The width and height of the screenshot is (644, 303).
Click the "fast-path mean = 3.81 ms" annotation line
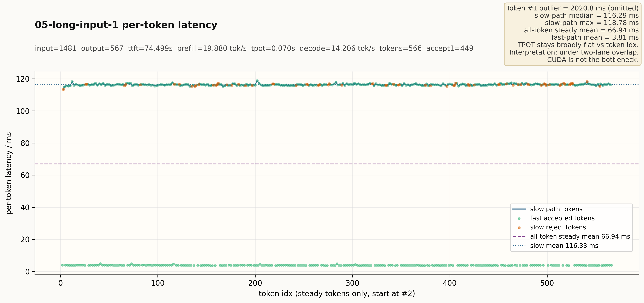595,38
